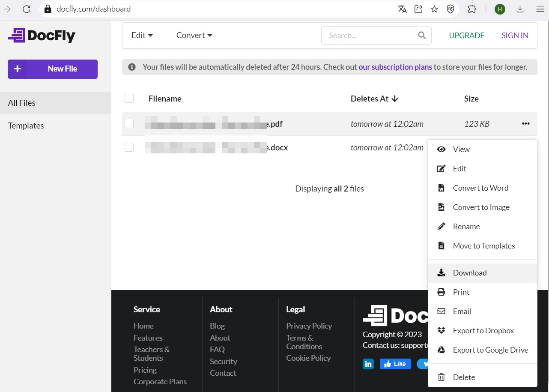This screenshot has height=392, width=549.
Task: Toggle the select-all files checkbox
Action: 129,99
